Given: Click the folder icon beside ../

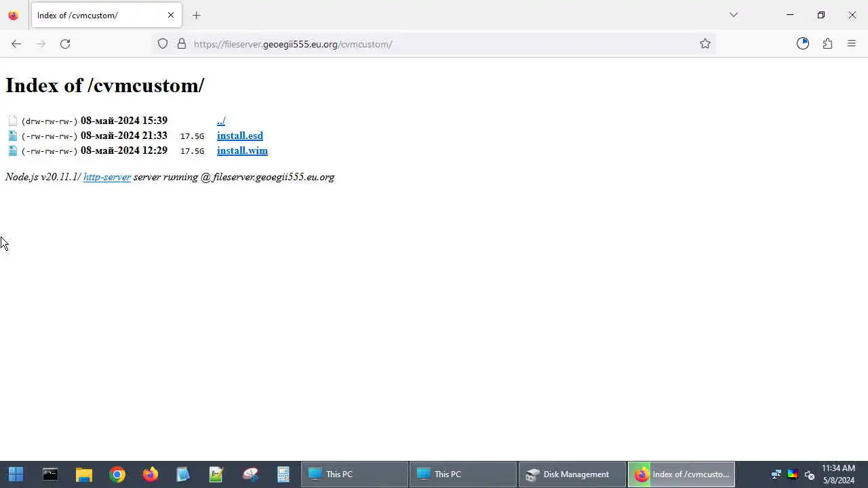Looking at the screenshot, I should point(13,121).
